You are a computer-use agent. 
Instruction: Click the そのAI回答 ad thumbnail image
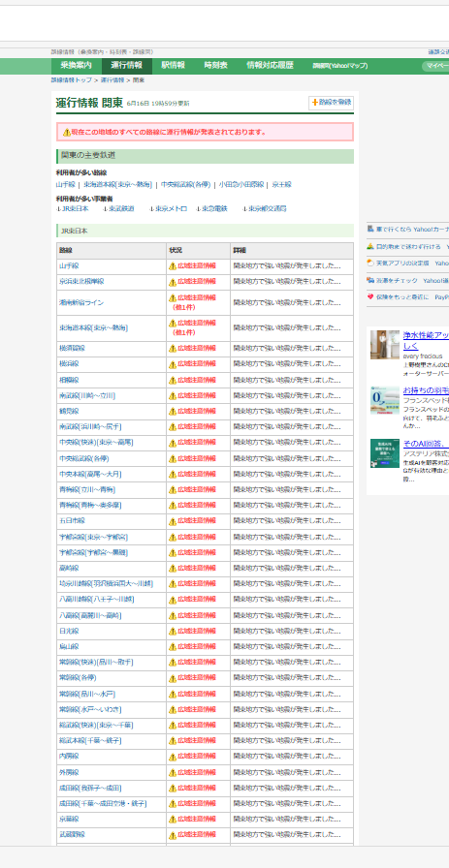[385, 453]
